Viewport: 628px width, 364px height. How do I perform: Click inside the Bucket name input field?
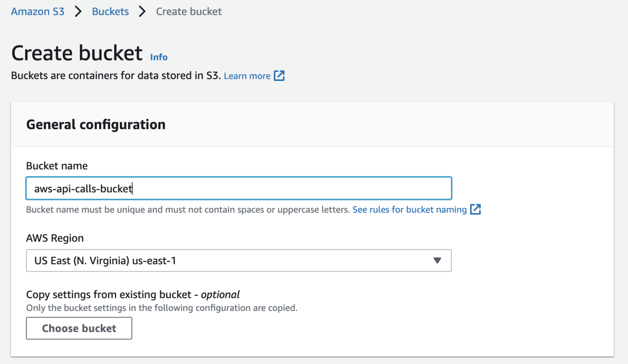239,188
